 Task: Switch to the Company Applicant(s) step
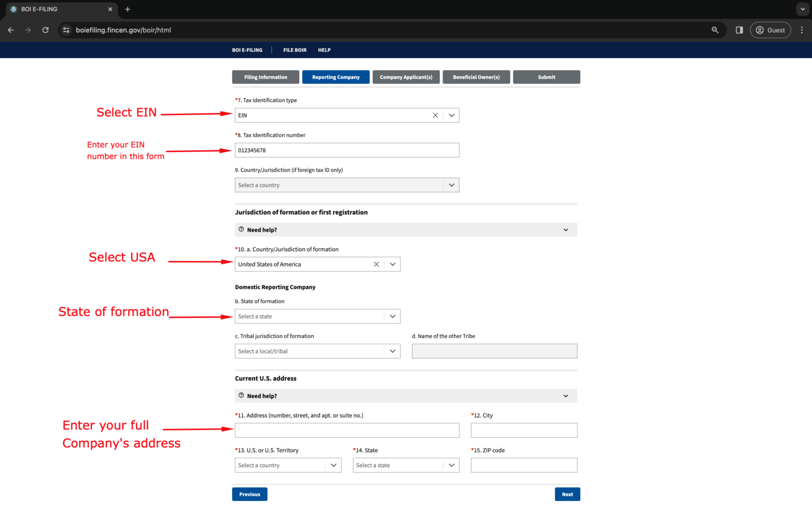(x=406, y=77)
